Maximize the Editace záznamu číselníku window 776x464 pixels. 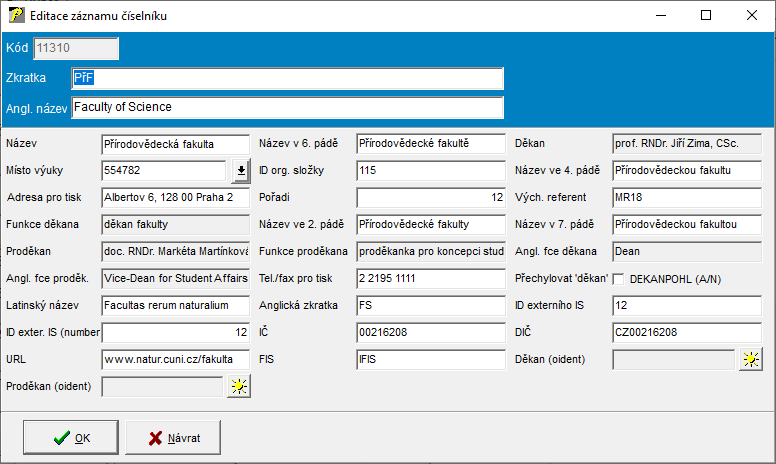(x=706, y=16)
